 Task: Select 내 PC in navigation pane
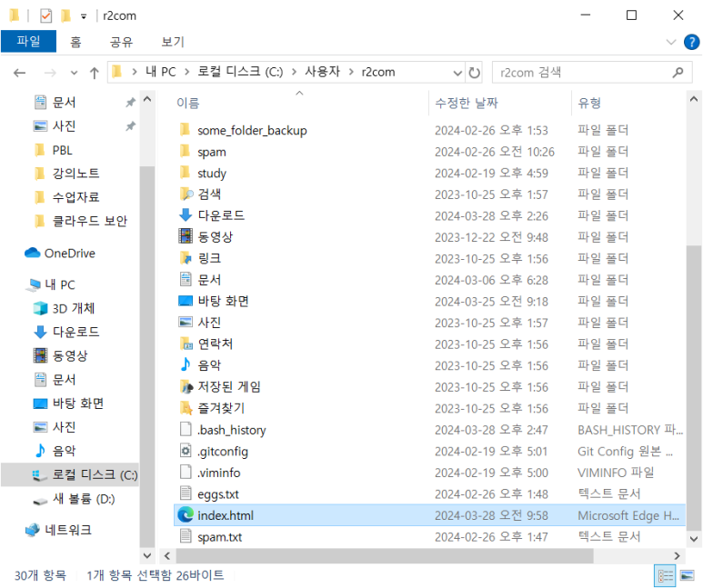click(60, 284)
